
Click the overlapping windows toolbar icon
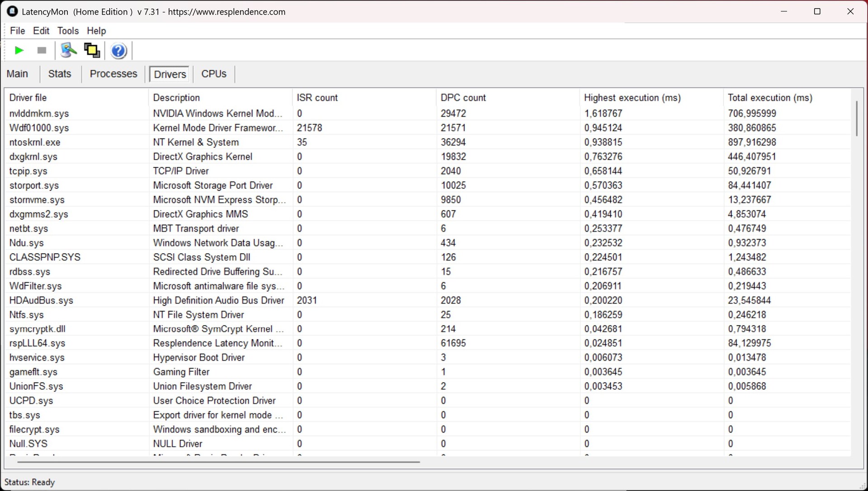(x=92, y=50)
